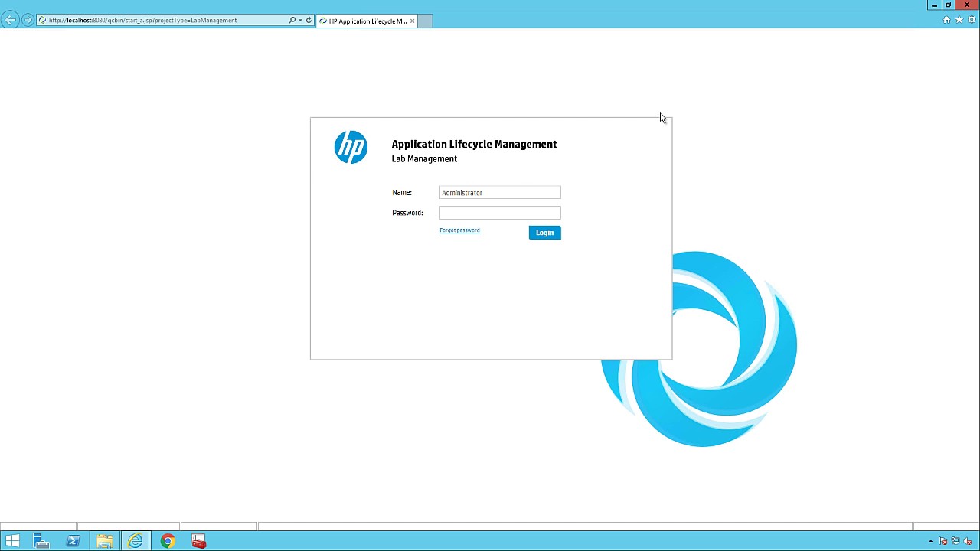Open File Explorer from the taskbar

coord(104,541)
